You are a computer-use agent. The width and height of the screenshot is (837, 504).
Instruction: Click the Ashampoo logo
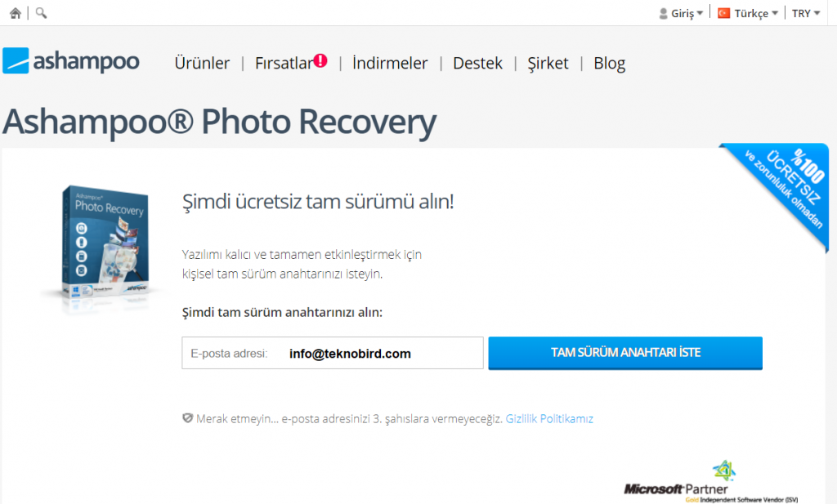(71, 60)
